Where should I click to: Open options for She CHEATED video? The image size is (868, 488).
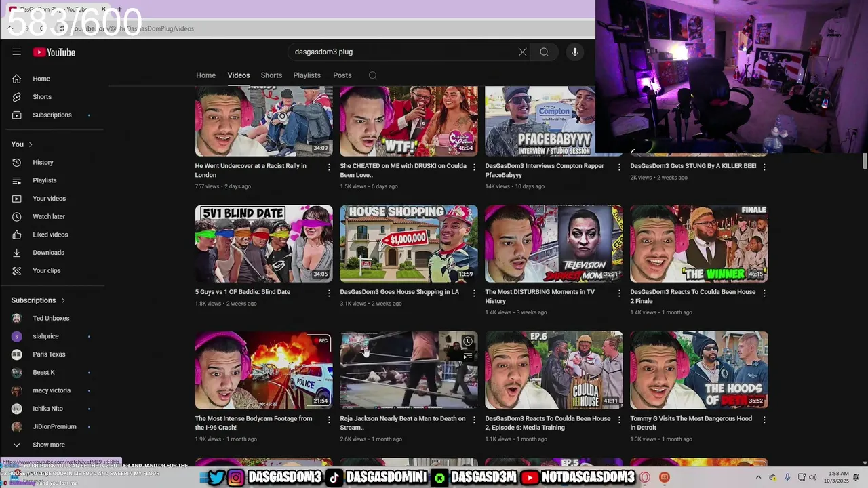pos(474,167)
